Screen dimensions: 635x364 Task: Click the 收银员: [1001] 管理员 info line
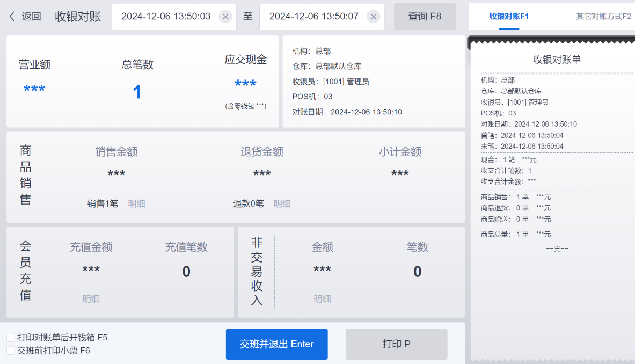pos(331,82)
